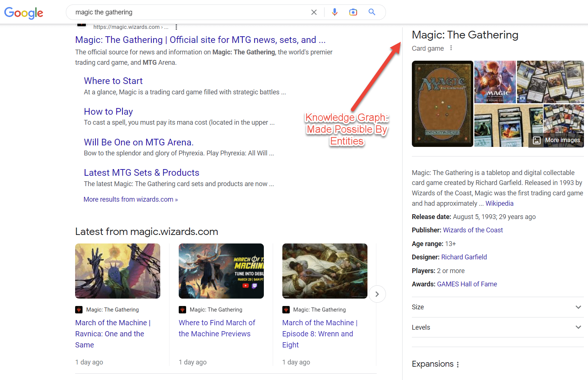Clear the search box with X icon

click(x=314, y=12)
